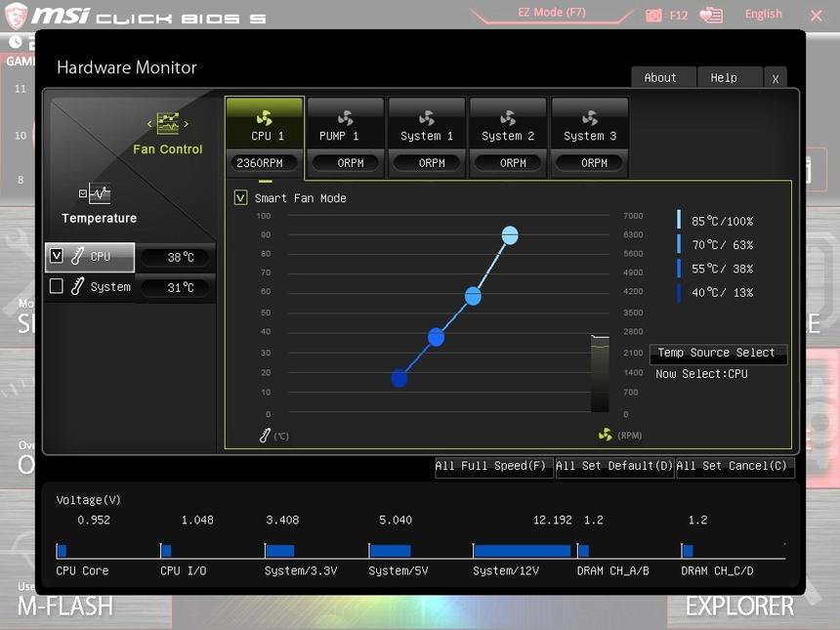Click the System/12V voltage bar
The image size is (840, 630).
click(523, 551)
